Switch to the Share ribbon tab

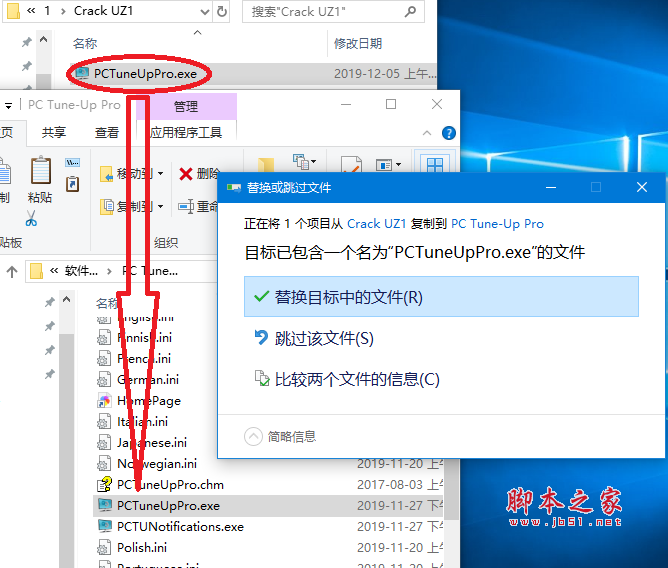(54, 133)
